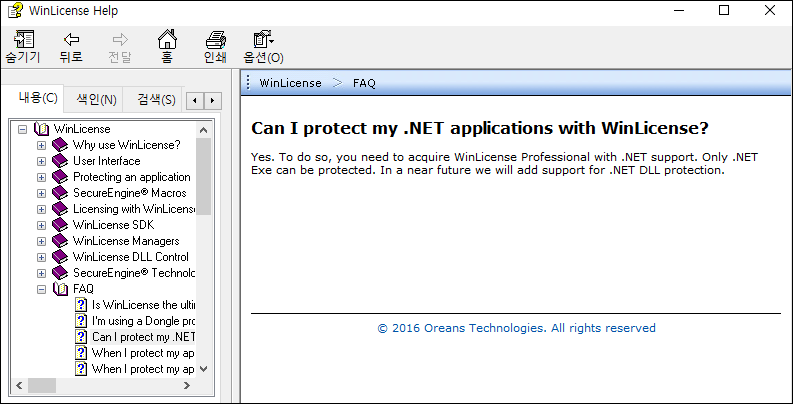The width and height of the screenshot is (793, 404).
Task: Click the tab strip right scroll arrow
Action: (213, 101)
